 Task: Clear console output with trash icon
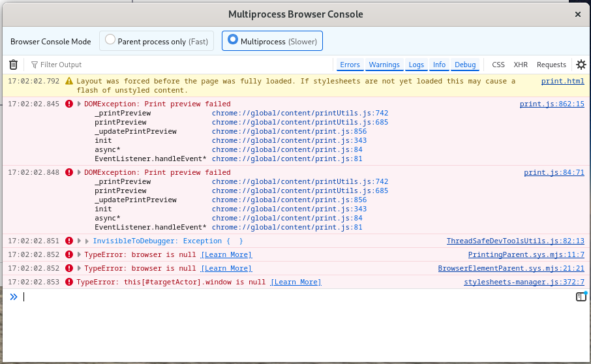13,65
